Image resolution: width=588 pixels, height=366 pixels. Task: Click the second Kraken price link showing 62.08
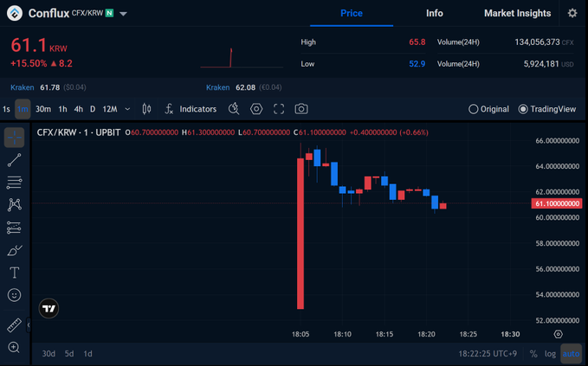pos(218,87)
